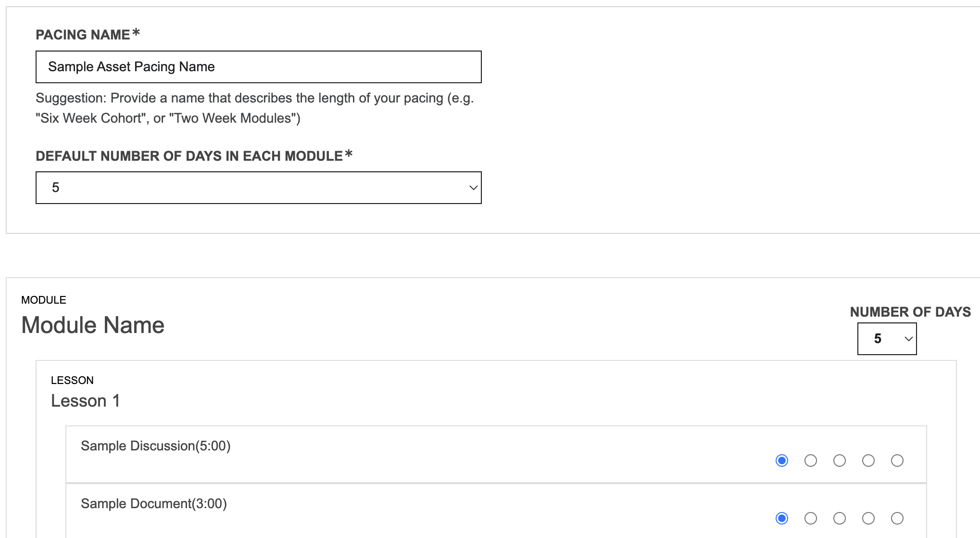The image size is (980, 538).
Task: Select first day radio for Sample Discussion
Action: 782,461
